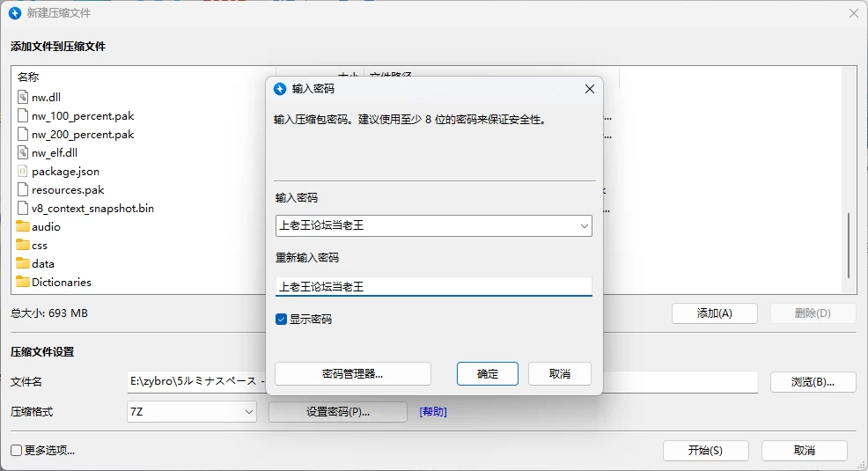The height and width of the screenshot is (471, 868).
Task: Click the data folder icon
Action: [x=23, y=263]
